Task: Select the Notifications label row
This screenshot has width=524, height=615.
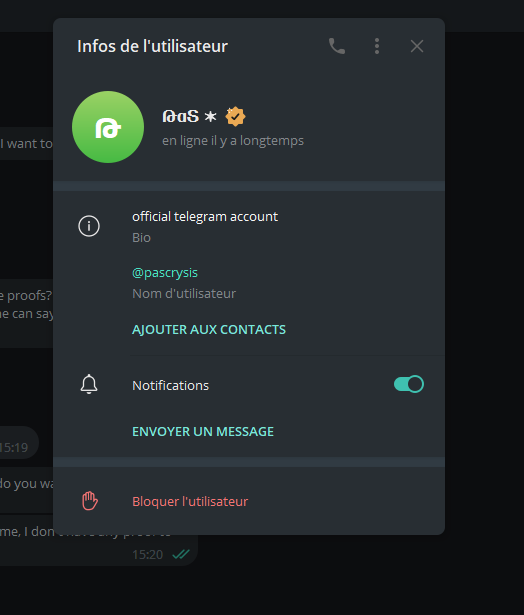Action: tap(249, 385)
